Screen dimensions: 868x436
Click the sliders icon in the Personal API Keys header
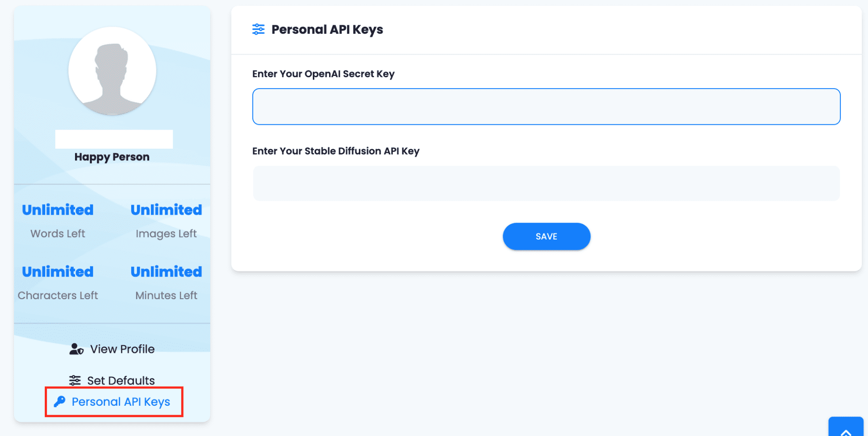click(x=259, y=29)
